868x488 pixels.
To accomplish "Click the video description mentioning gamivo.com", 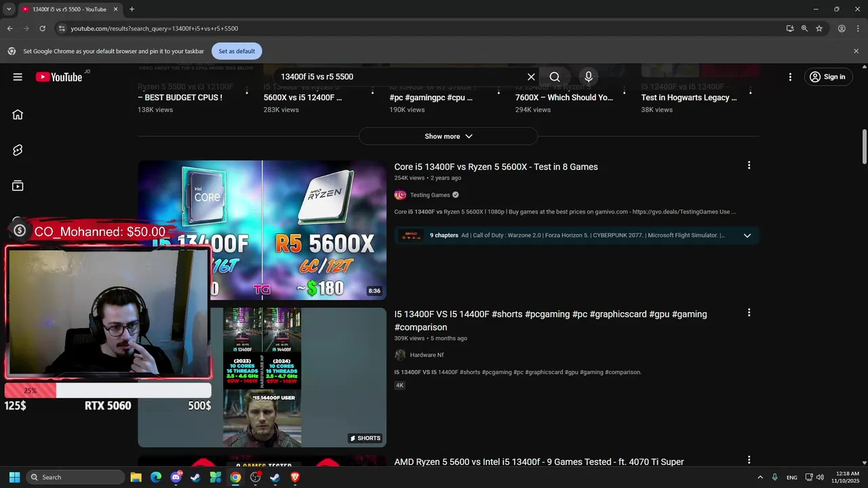I will (565, 211).
